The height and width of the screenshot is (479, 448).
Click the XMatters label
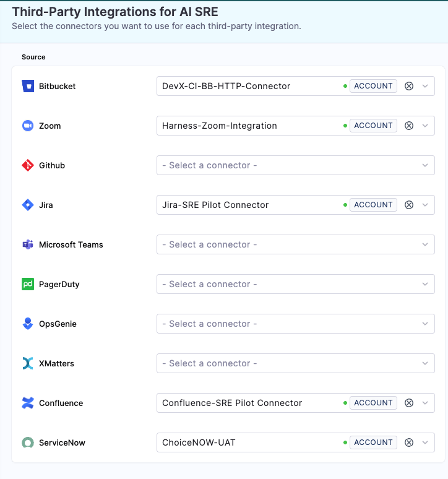56,363
